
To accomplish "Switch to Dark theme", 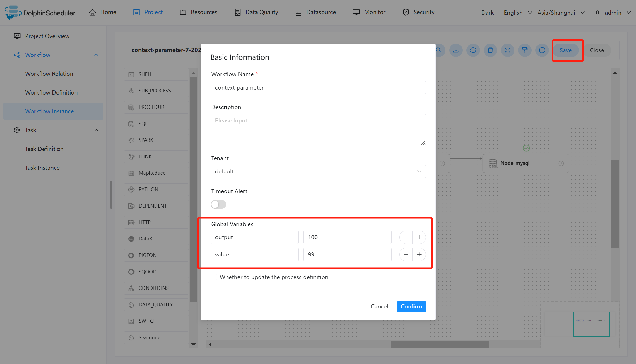I will tap(487, 13).
